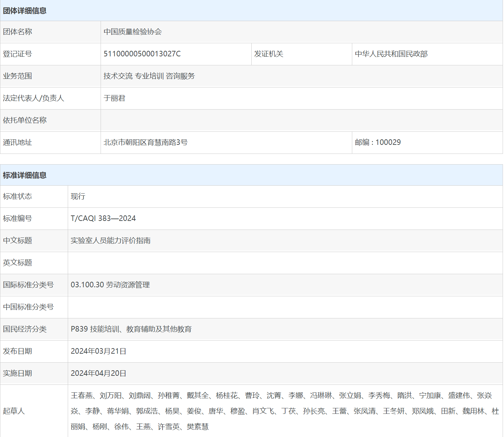Click implementation date 2024年04月20日
The image size is (504, 437).
click(99, 373)
